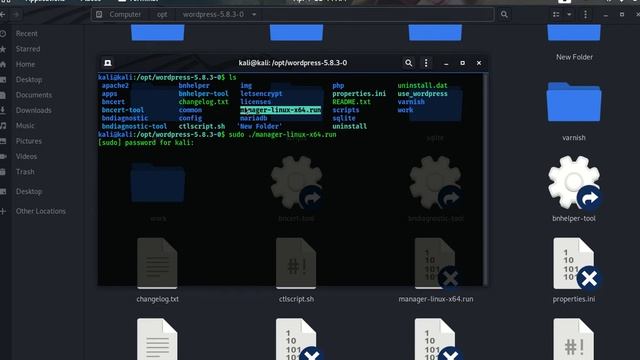Select the ctlscript.sh script icon
This screenshot has width=640, height=360.
tap(296, 264)
